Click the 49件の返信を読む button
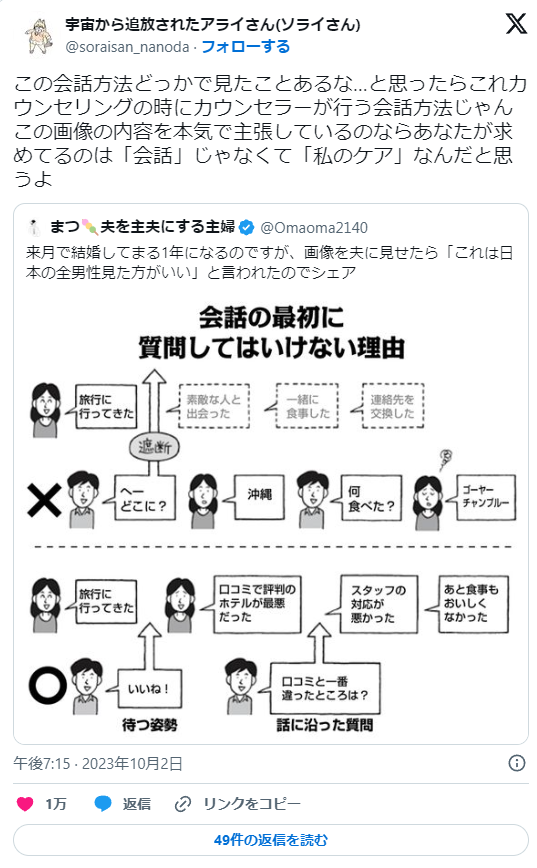 coord(271,840)
